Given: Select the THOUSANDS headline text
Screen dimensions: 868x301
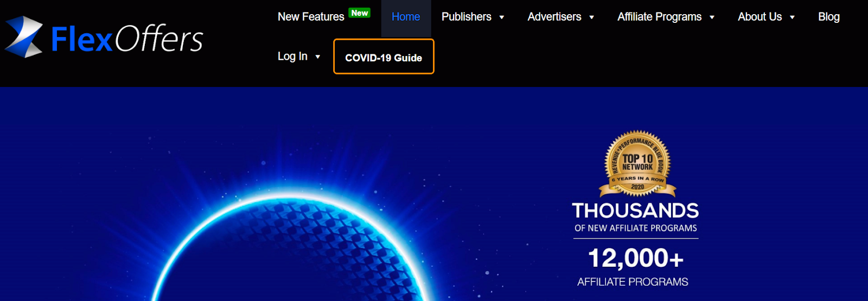Looking at the screenshot, I should click(x=635, y=211).
